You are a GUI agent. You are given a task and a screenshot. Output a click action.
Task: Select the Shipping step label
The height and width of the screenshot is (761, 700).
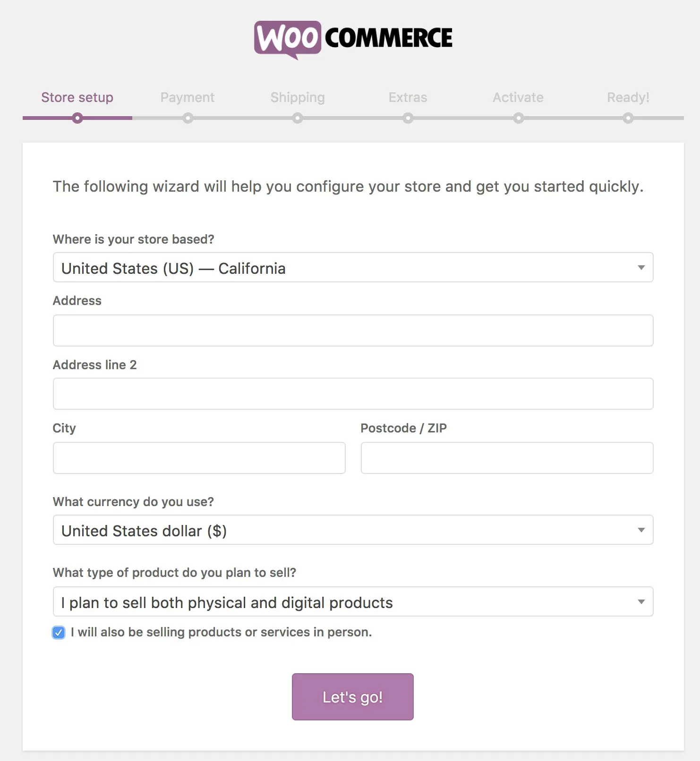coord(298,97)
